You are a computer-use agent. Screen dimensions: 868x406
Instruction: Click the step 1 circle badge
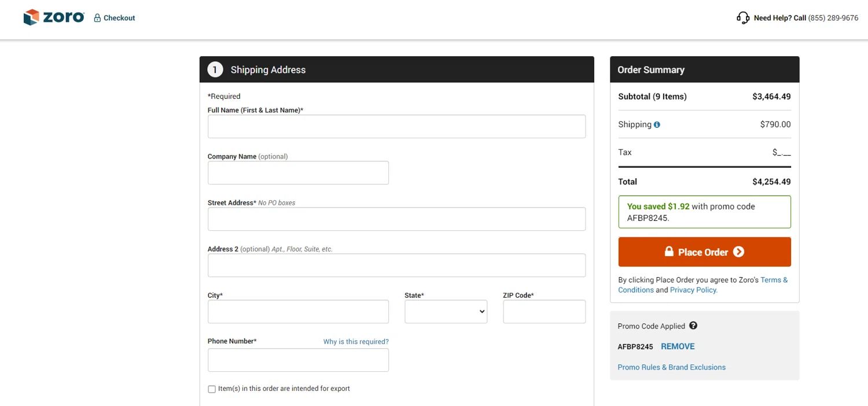[215, 70]
